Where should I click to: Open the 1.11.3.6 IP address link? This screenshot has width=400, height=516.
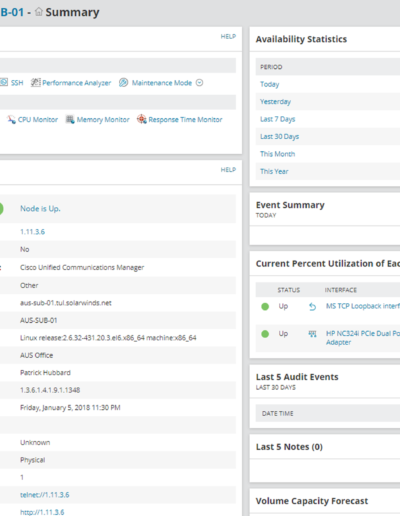tap(32, 232)
